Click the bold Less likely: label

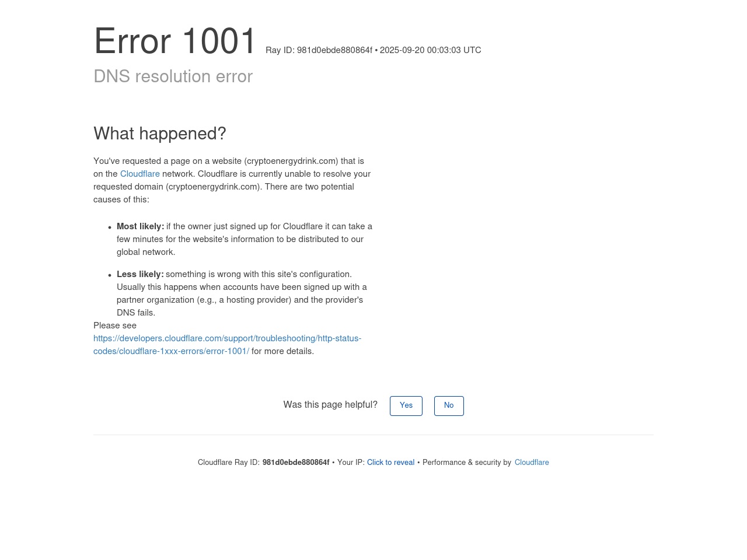pos(140,275)
